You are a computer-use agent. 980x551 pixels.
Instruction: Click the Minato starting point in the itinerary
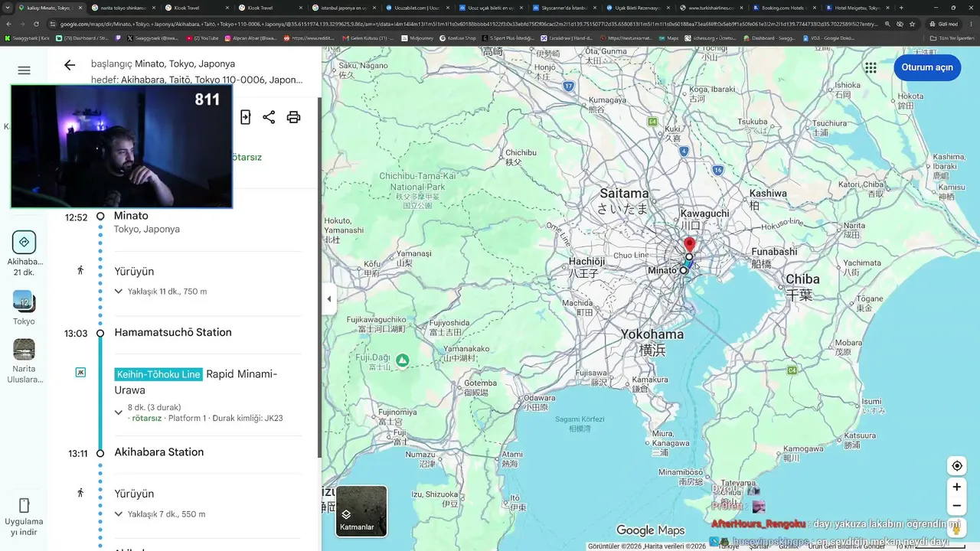(131, 216)
